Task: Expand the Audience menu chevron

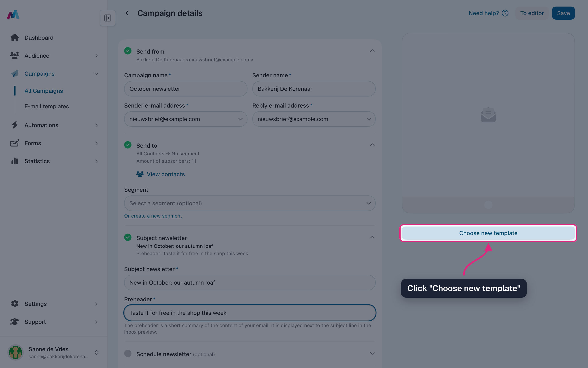Action: [x=96, y=56]
